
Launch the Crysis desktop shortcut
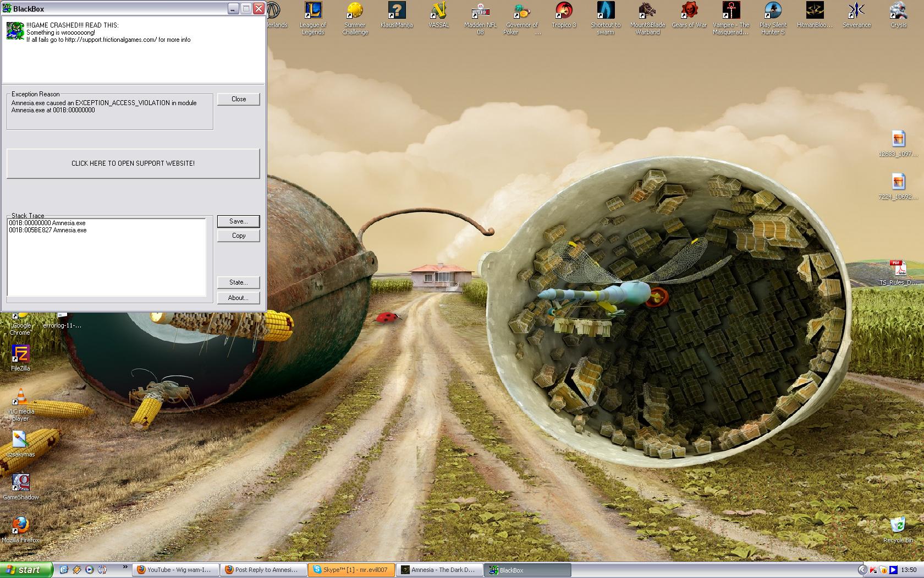(898, 11)
